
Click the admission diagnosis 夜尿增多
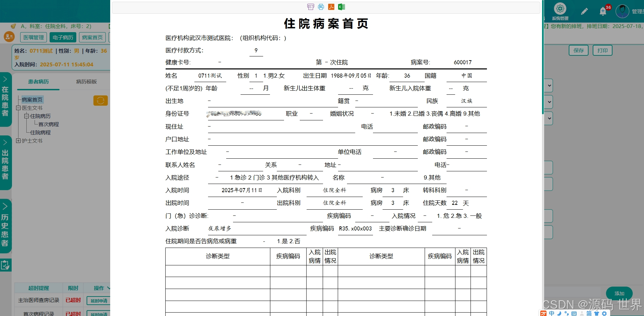[x=220, y=228]
